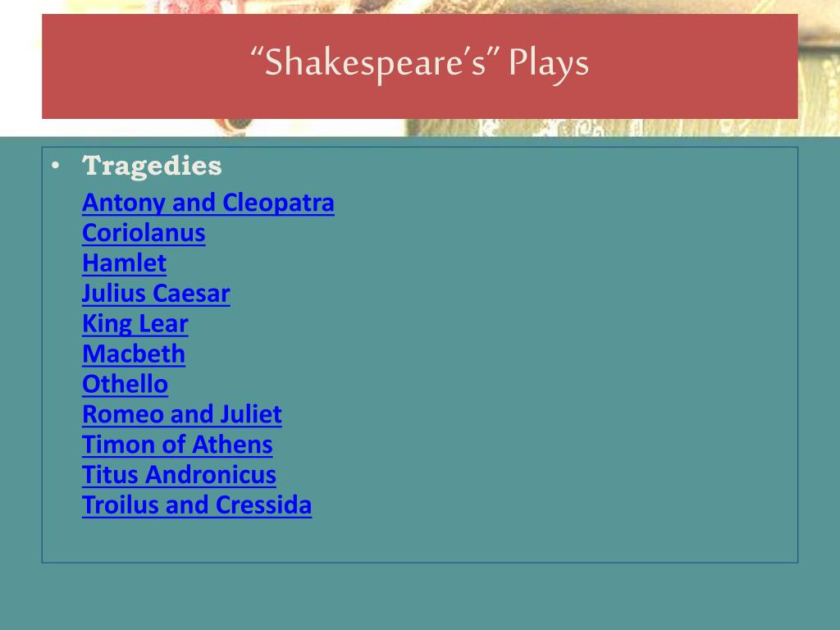Click the "Shakespeare's" Plays title text
Screen dimensions: 840x630
[420, 64]
